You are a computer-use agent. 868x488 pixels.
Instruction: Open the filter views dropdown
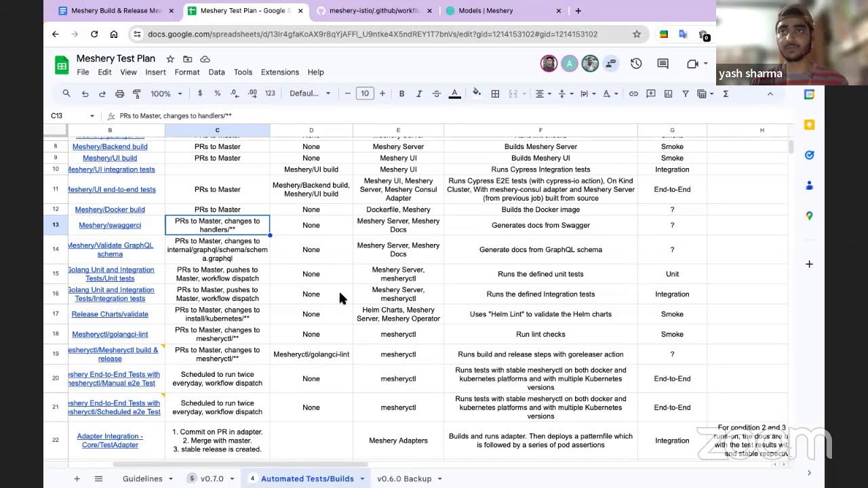[x=705, y=94]
